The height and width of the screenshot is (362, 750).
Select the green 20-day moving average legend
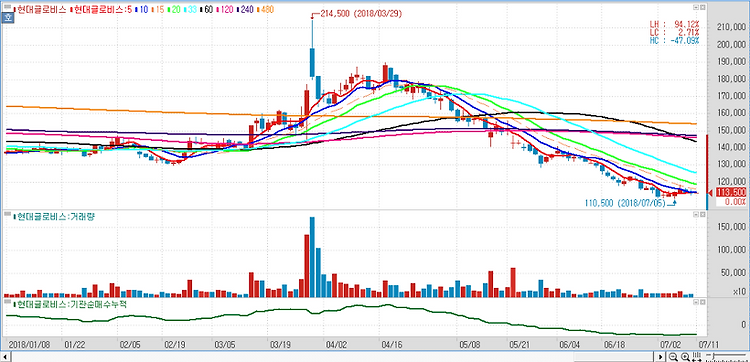coord(174,10)
